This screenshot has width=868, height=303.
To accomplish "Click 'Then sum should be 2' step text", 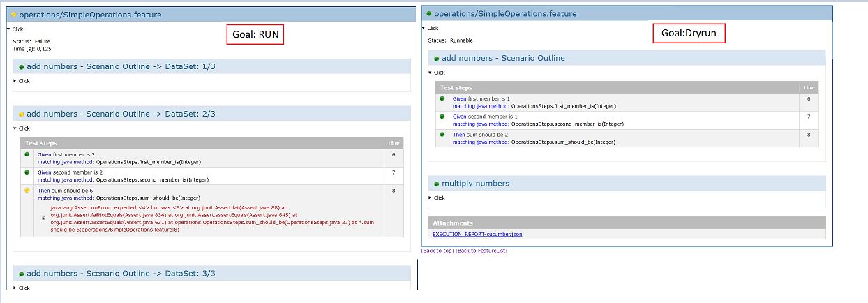I will [x=480, y=135].
